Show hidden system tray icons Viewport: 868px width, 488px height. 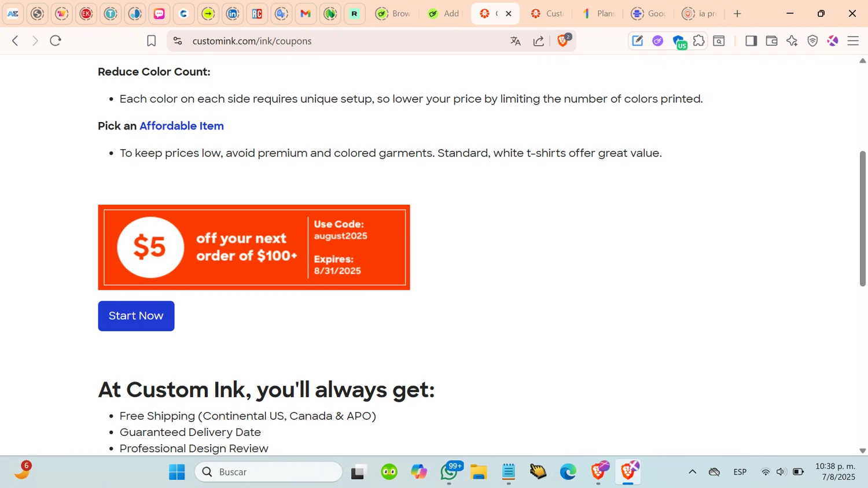(x=692, y=472)
